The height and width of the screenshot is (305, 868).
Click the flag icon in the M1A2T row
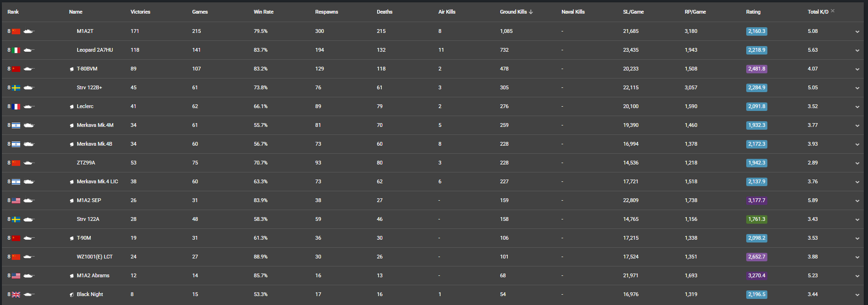pyautogui.click(x=16, y=31)
